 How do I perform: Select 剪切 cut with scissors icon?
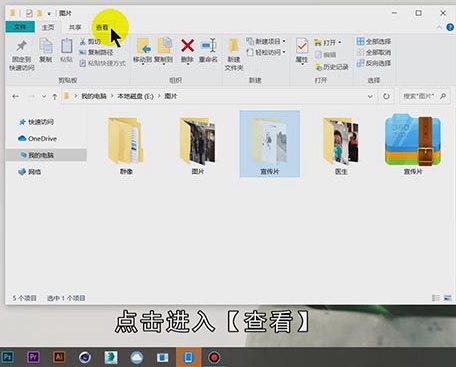click(90, 42)
